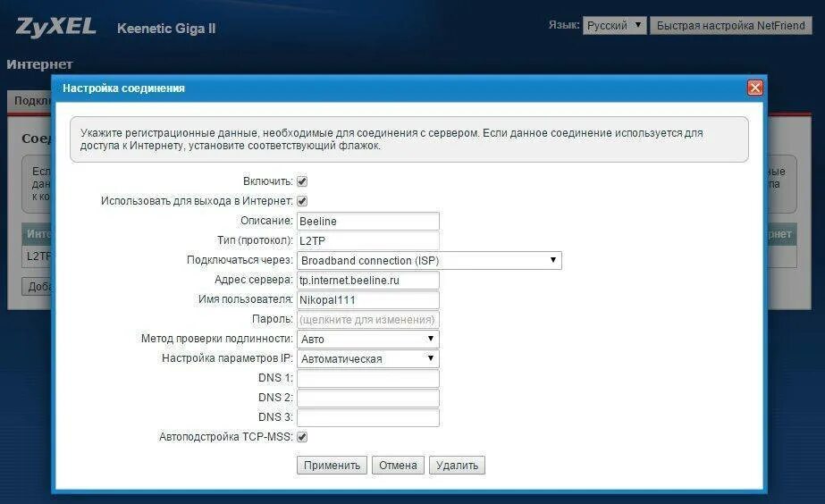
Task: Toggle Автоподстройка TCP-MSS checkbox
Action: click(x=302, y=437)
